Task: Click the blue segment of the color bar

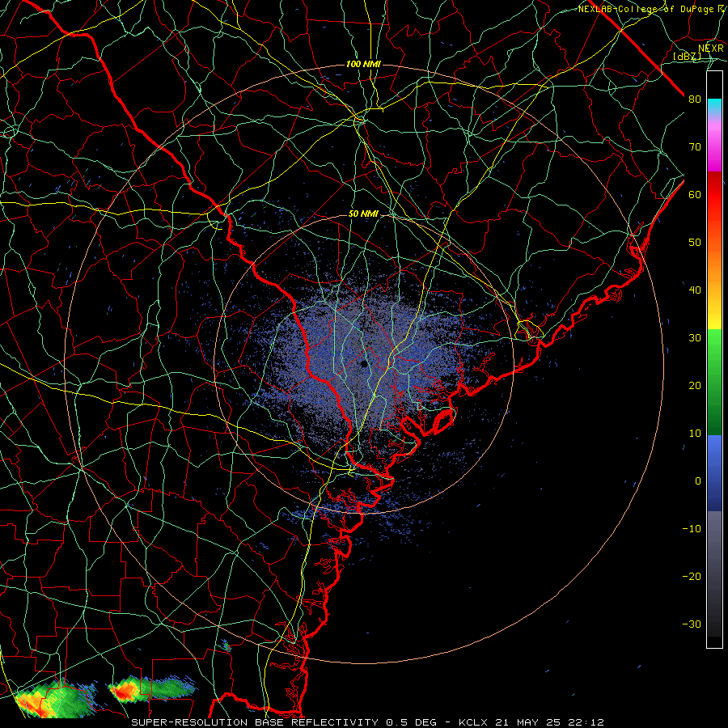Action: point(714,473)
